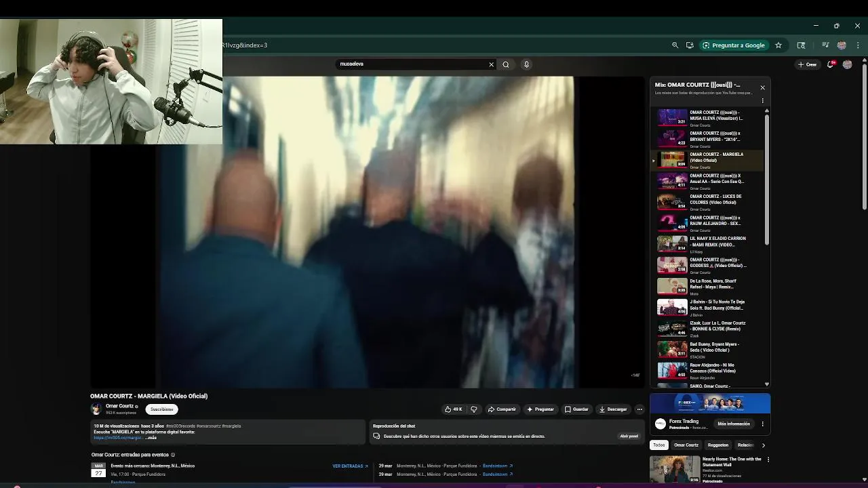The height and width of the screenshot is (488, 868).
Task: Click event info icon next to 'entradas para eventos'
Action: [x=173, y=455]
